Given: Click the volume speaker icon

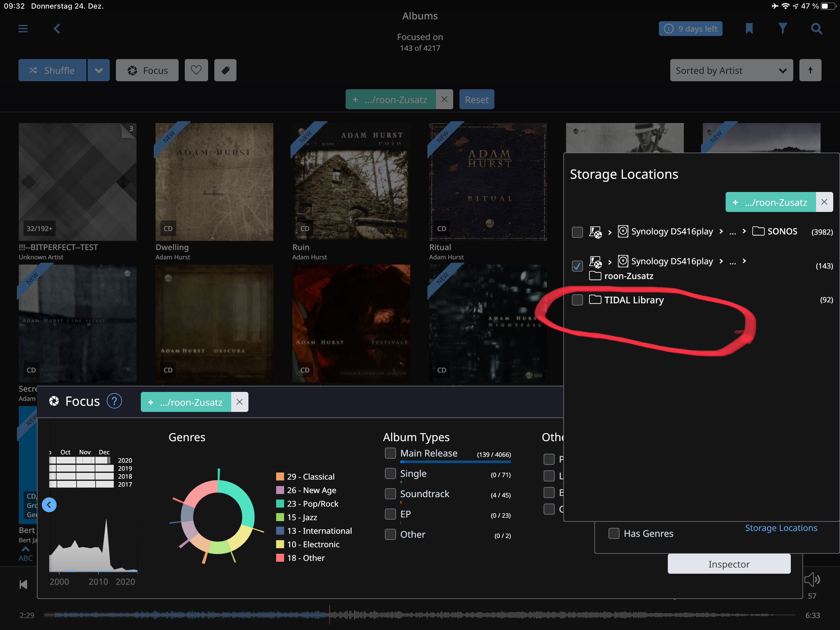Looking at the screenshot, I should point(812,580).
